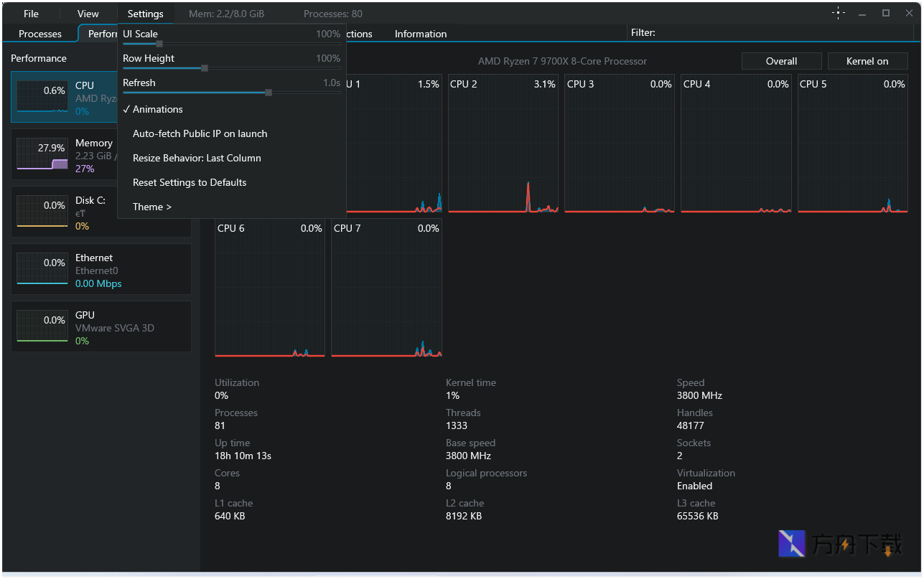This screenshot has height=579, width=924.
Task: Select the Memory performance card
Action: (x=65, y=155)
